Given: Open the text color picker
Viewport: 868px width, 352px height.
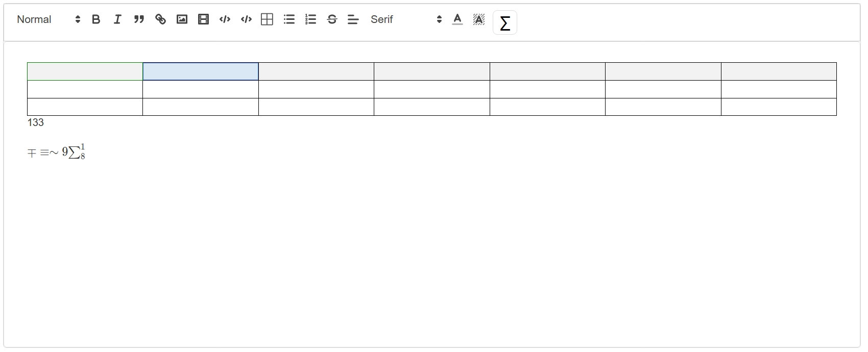Looking at the screenshot, I should [457, 19].
